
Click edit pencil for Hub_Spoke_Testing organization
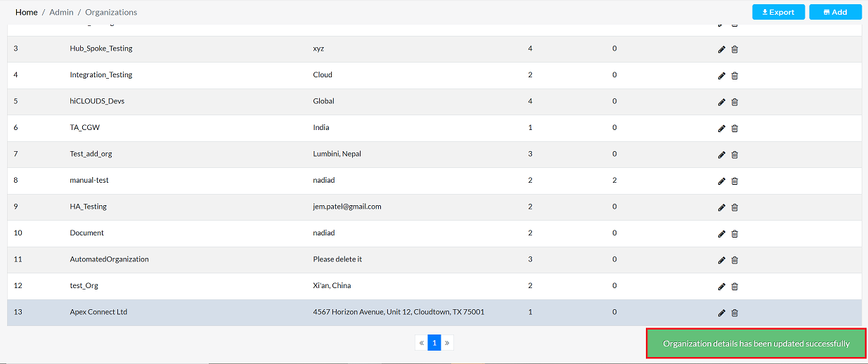[721, 49]
